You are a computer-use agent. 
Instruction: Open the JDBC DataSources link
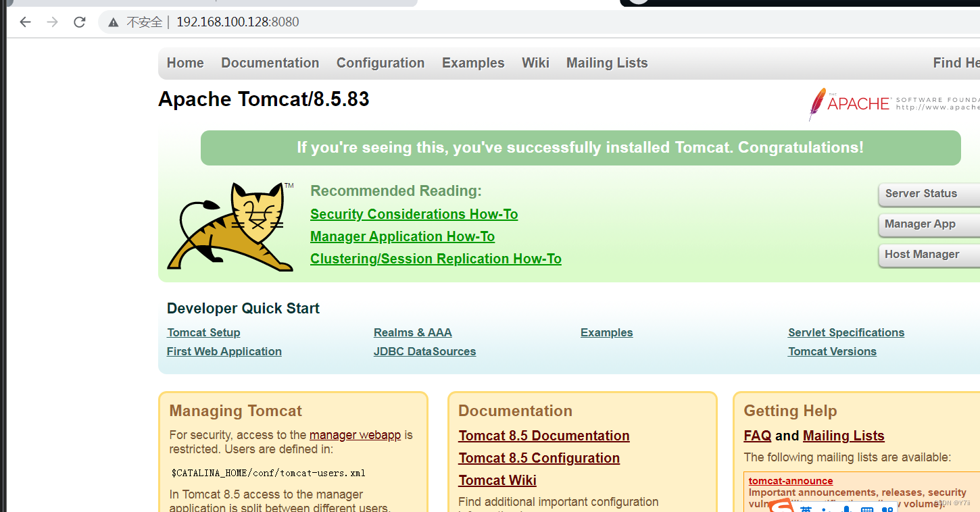424,351
